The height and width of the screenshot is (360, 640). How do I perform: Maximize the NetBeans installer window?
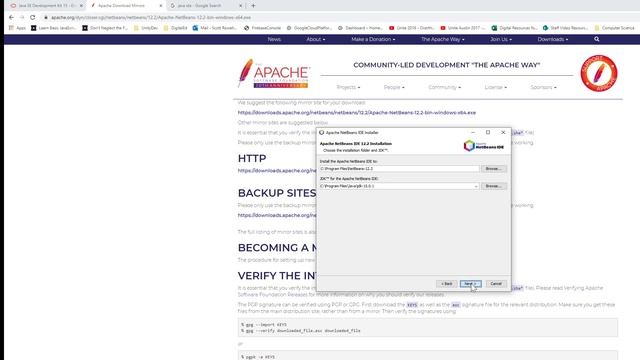(488, 132)
